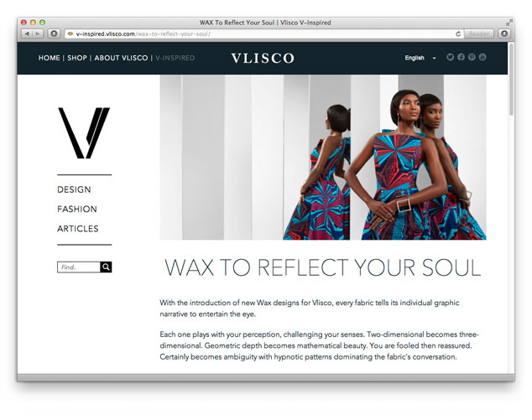Open Vlisco's Pinterest page icon
Viewport: 532px width, 420px height.
click(472, 57)
